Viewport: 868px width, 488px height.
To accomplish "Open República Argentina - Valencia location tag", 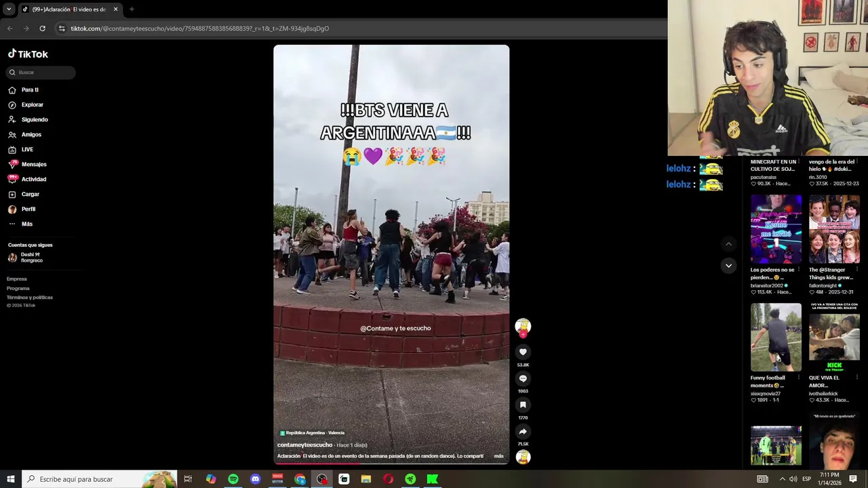I will [x=312, y=432].
